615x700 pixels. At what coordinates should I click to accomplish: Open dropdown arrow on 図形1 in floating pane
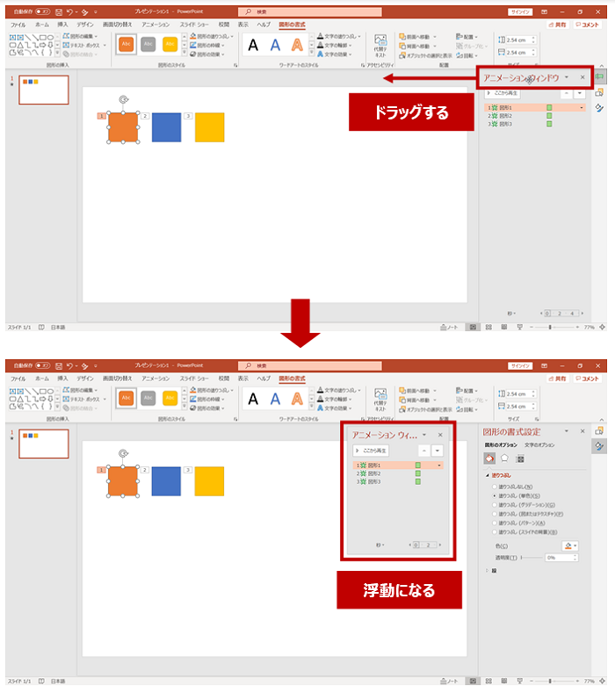(x=439, y=465)
